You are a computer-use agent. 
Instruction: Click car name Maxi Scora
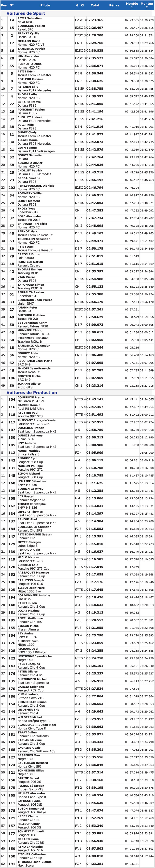(x=26, y=866)
